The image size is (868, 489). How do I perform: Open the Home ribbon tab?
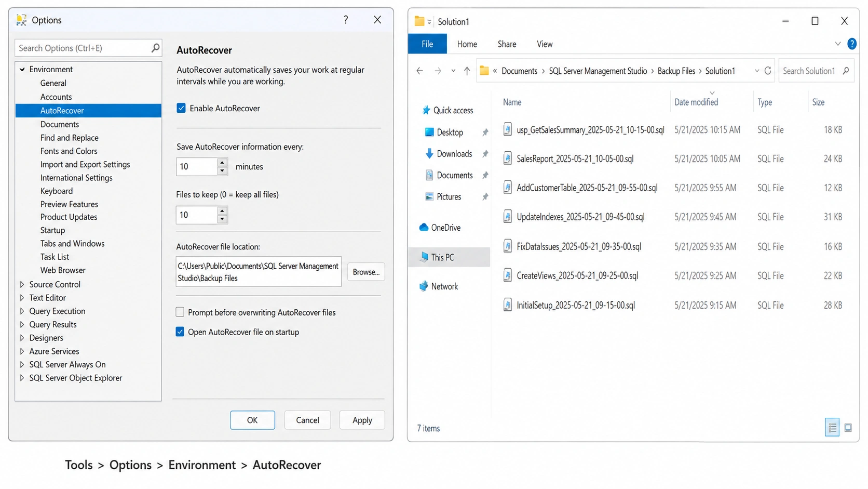467,44
